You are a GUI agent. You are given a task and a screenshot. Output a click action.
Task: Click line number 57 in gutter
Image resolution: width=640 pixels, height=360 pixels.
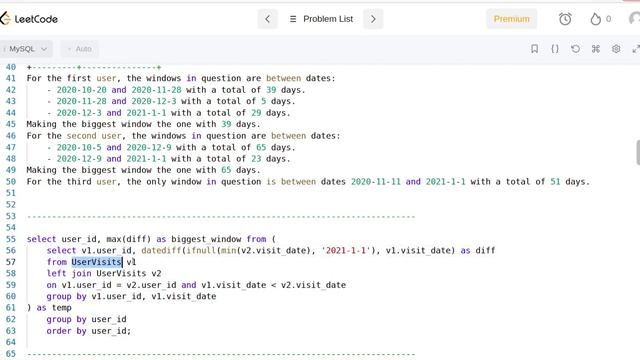pyautogui.click(x=11, y=262)
